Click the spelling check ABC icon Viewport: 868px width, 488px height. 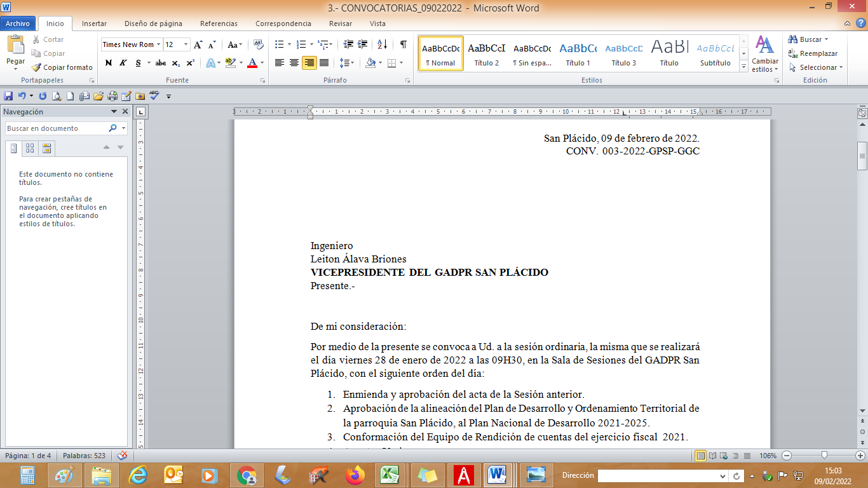pos(154,96)
